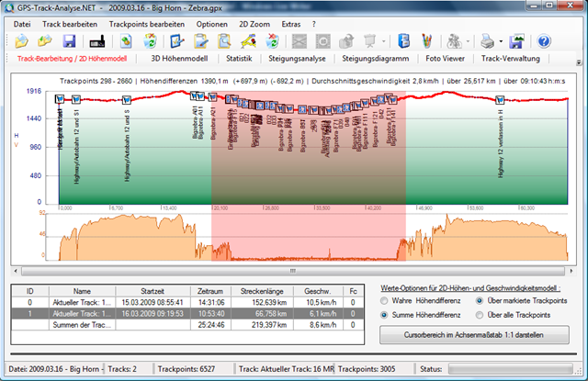Click the horizontal scrollbar below the speed chart
The image size is (588, 381).
pyautogui.click(x=292, y=271)
